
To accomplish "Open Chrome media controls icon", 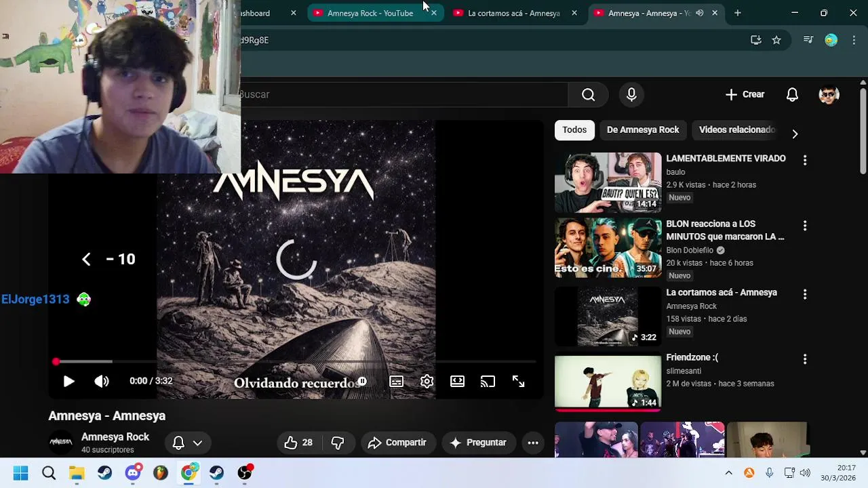I will pyautogui.click(x=808, y=40).
